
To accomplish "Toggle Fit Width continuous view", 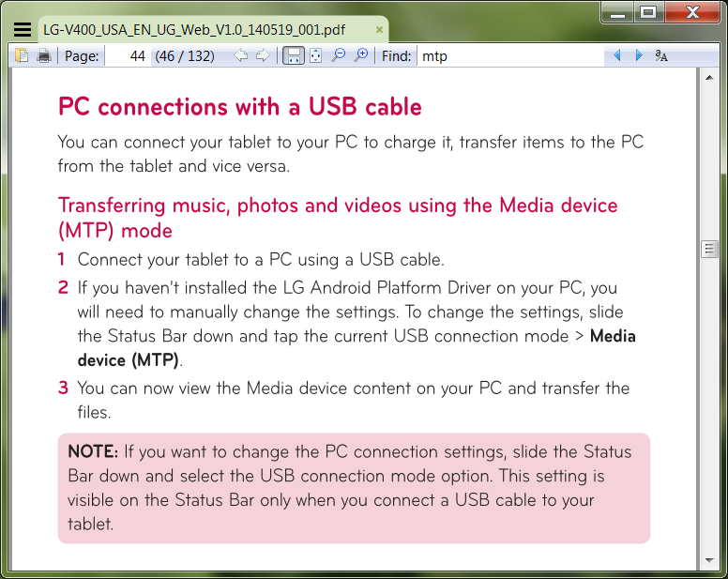I will [x=294, y=56].
